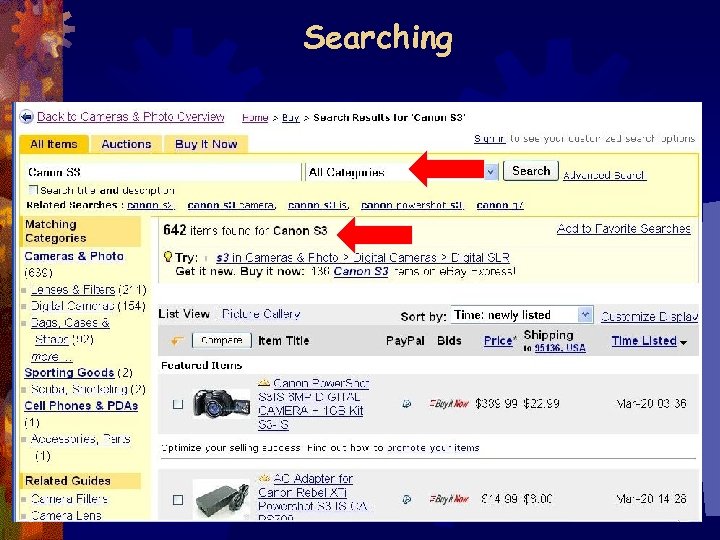Image resolution: width=720 pixels, height=540 pixels.
Task: Open the All Categories dropdown
Action: [402, 172]
